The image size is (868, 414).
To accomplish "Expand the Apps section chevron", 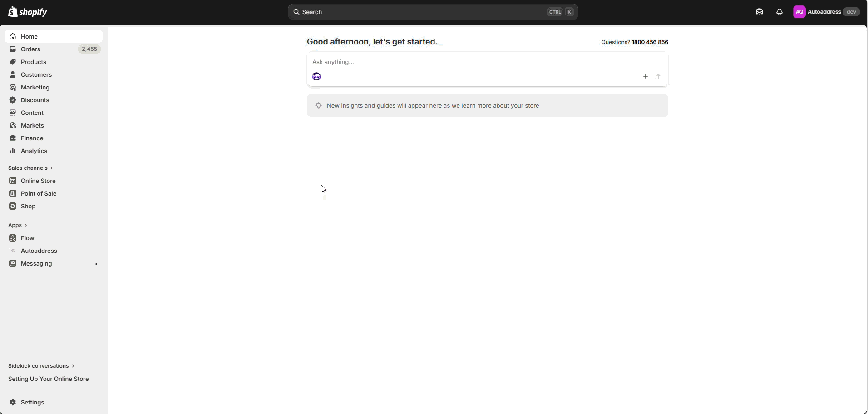I will click(x=26, y=225).
